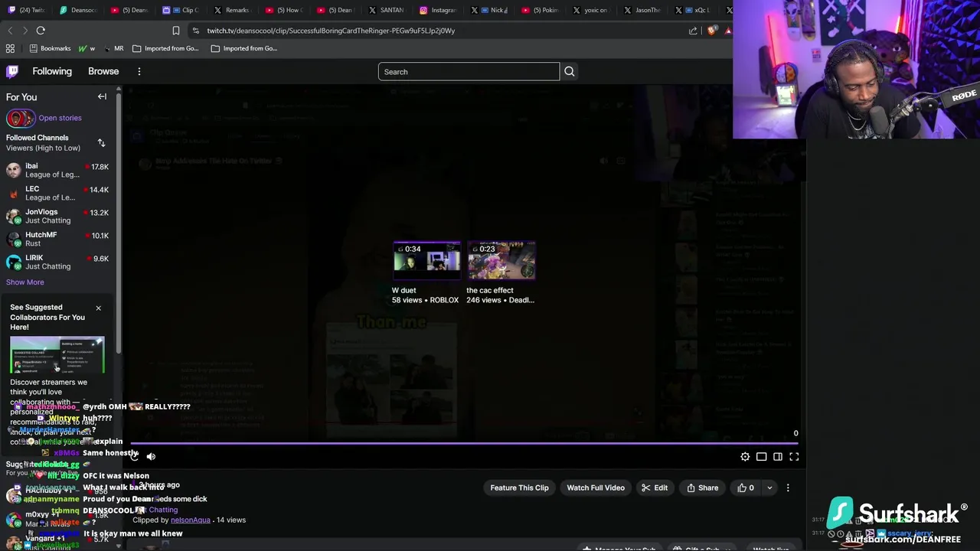The height and width of the screenshot is (551, 980).
Task: Replay the finished clip
Action: pos(134,456)
